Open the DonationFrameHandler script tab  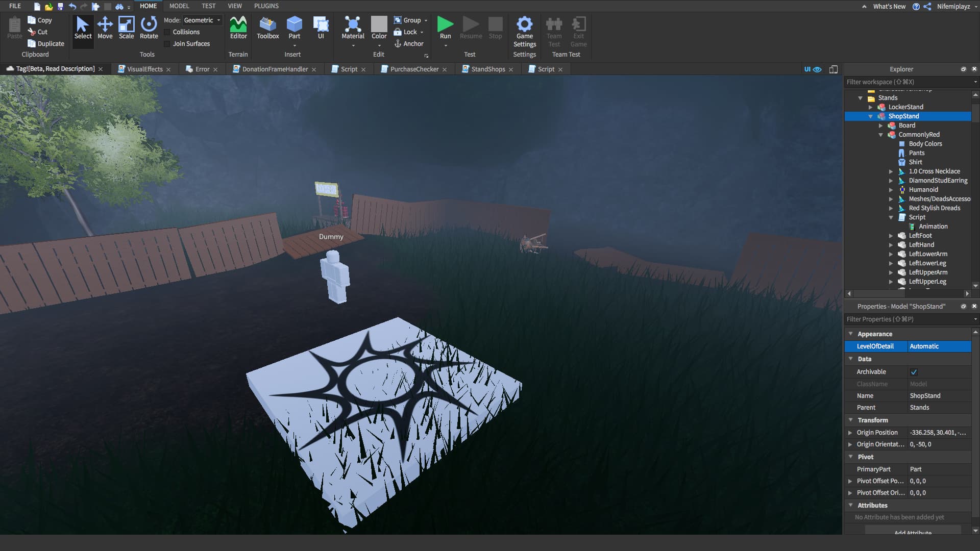[275, 69]
